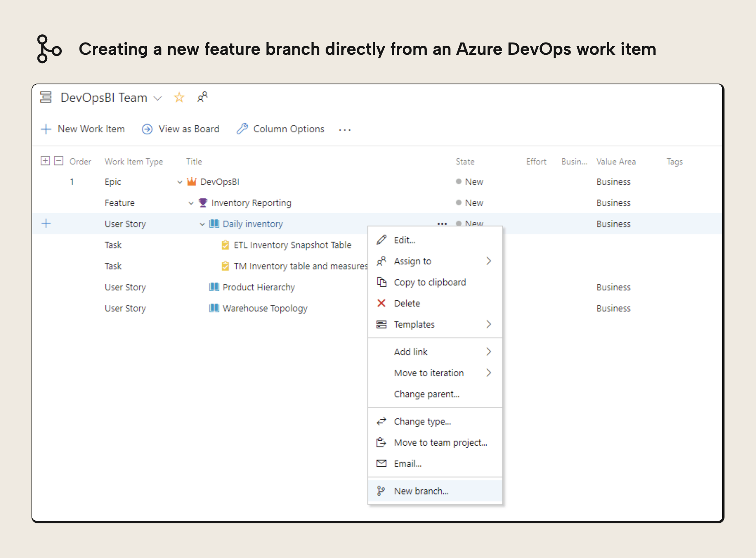Expand the Move to iteration arrow
756x558 pixels.
tap(489, 372)
